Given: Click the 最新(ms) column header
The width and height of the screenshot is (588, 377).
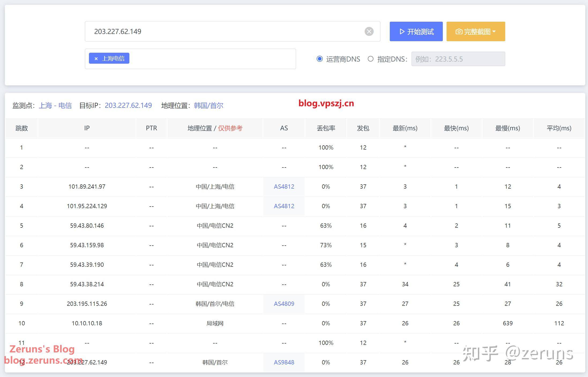Looking at the screenshot, I should click(x=405, y=128).
